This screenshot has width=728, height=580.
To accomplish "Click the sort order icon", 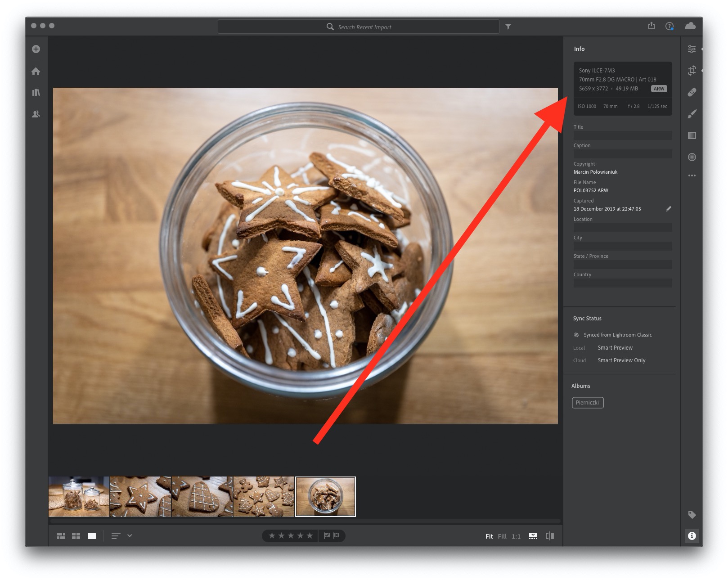I will (116, 536).
